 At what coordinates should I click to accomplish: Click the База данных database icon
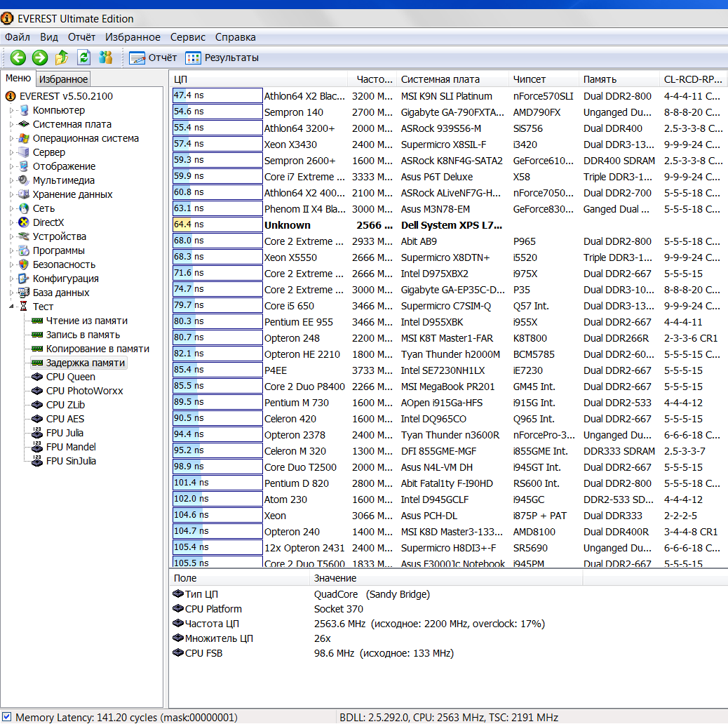pyautogui.click(x=24, y=293)
